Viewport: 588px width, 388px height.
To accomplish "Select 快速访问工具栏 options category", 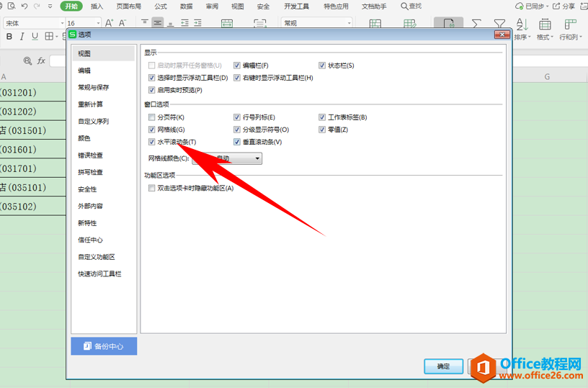I will 99,274.
